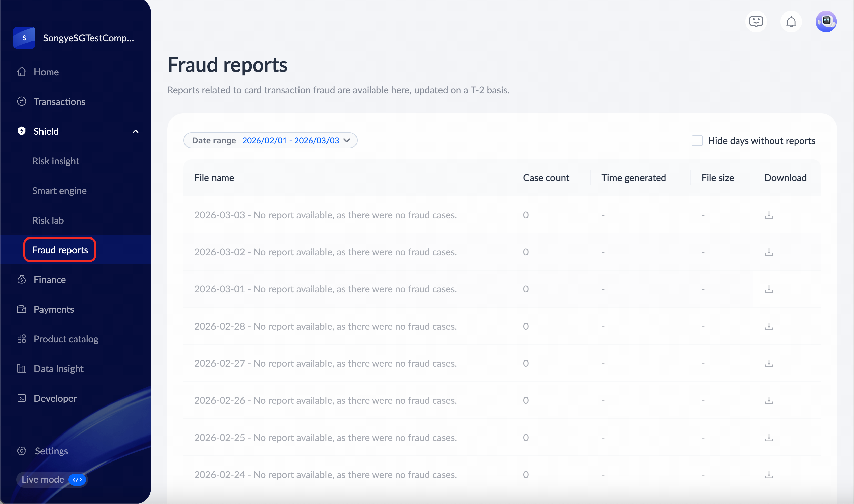854x504 pixels.
Task: Click the notification bell icon
Action: click(791, 22)
